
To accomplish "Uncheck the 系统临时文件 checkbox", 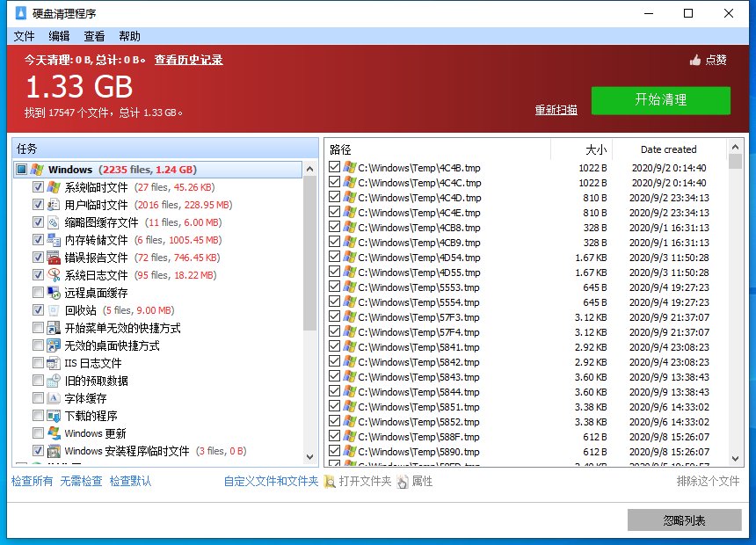I will tap(38, 187).
